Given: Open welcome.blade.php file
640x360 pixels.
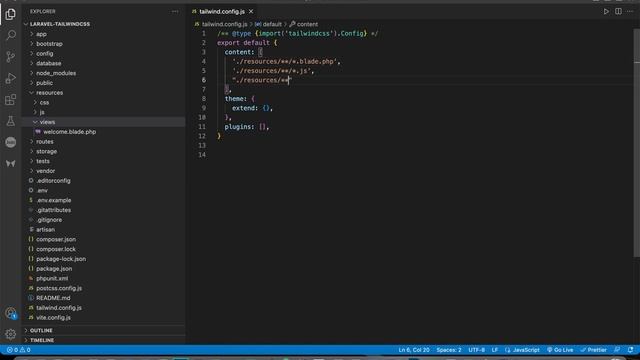Looking at the screenshot, I should pos(69,132).
